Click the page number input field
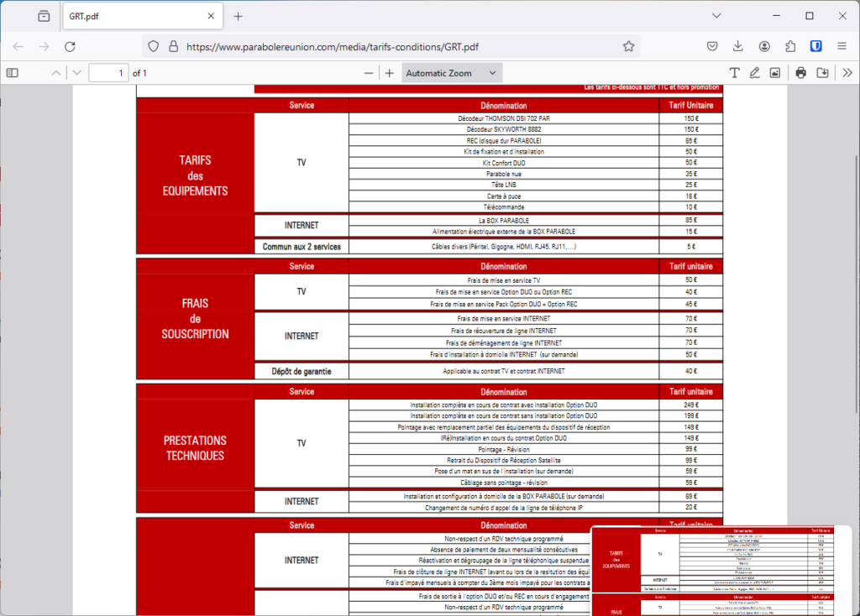The image size is (860, 616). point(108,73)
